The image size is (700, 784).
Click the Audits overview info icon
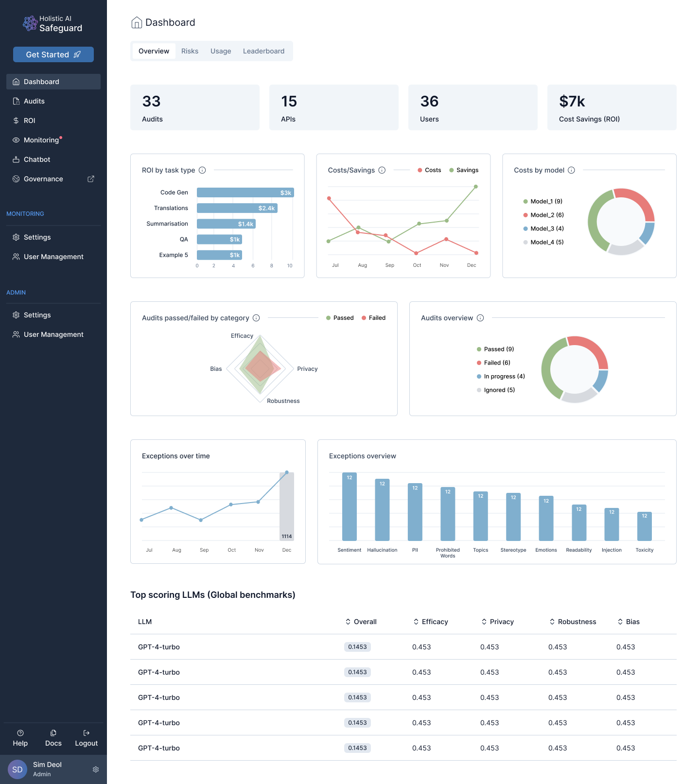(x=480, y=318)
